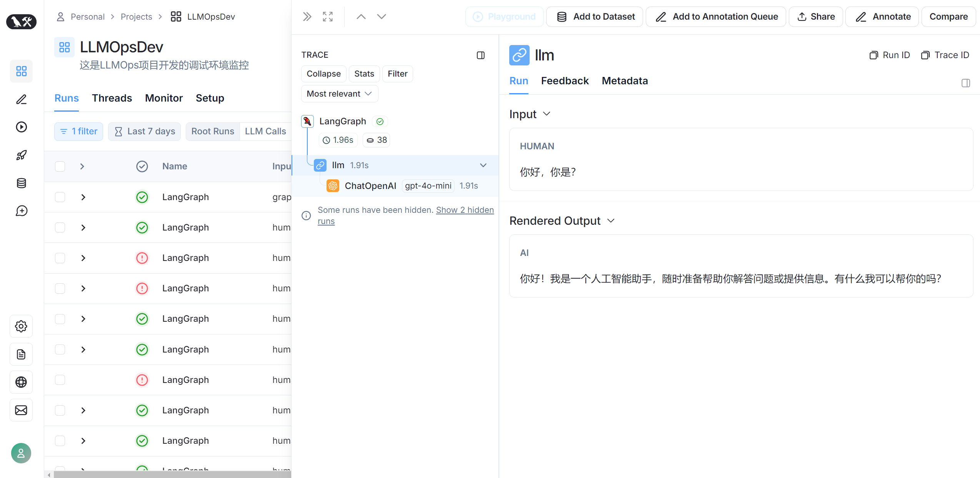Open the annotation pencil icon in sidebar
This screenshot has width=980, height=478.
(x=21, y=99)
